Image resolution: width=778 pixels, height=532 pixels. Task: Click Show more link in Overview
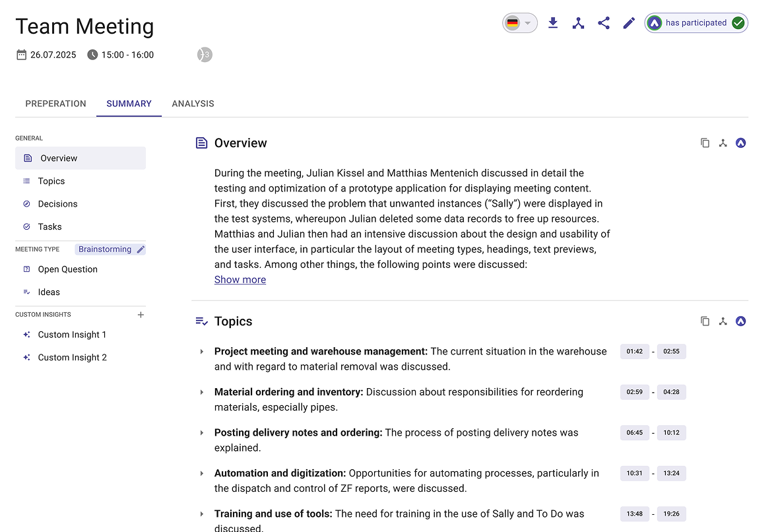240,280
